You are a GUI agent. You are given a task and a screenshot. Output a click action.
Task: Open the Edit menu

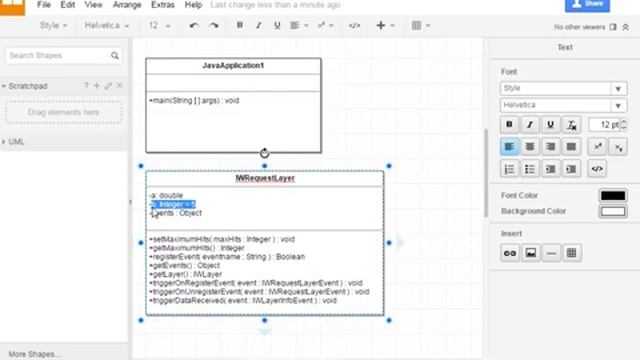[x=67, y=5]
